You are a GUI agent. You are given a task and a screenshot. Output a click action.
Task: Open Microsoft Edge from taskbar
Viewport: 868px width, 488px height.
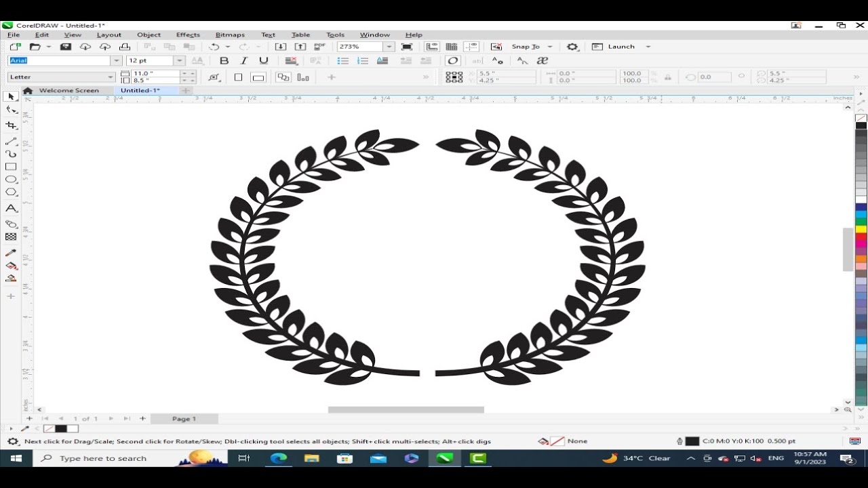(279, 458)
